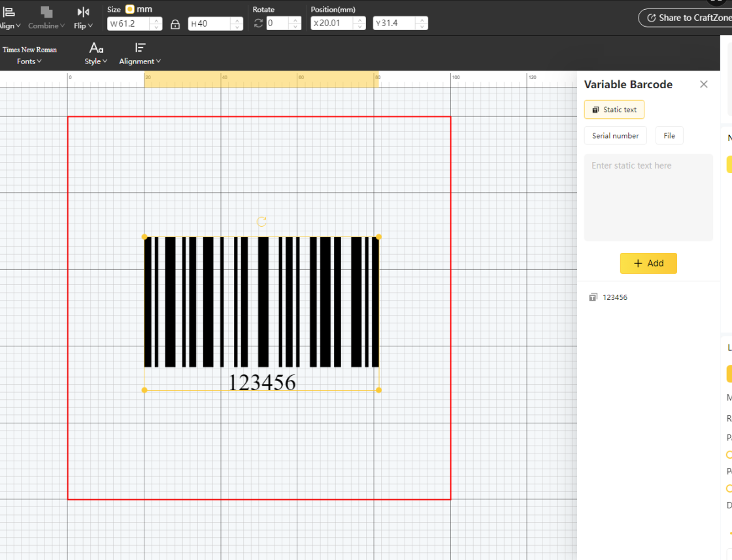Click the X position 20.01 field
The height and width of the screenshot is (560, 732).
(x=332, y=23)
